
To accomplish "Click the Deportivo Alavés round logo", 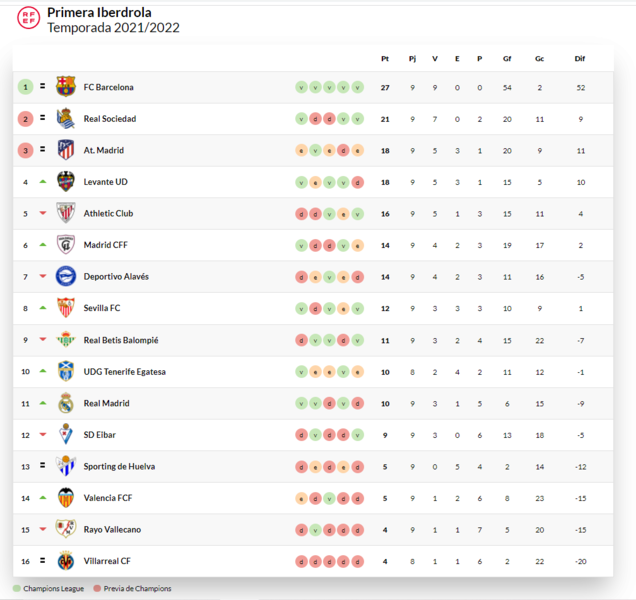I will point(66,276).
